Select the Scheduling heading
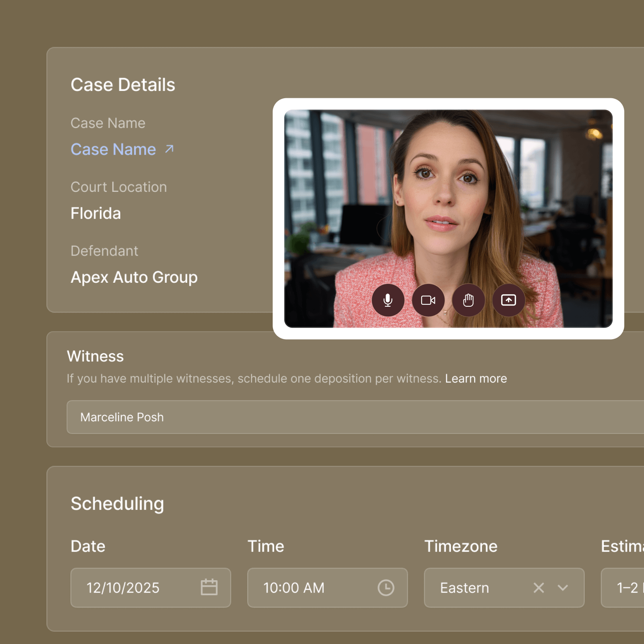This screenshot has height=644, width=644. 117,504
